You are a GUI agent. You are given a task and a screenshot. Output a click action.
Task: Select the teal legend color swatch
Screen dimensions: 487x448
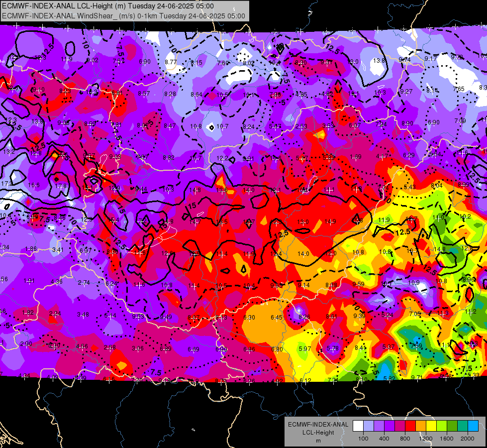tap(463, 426)
